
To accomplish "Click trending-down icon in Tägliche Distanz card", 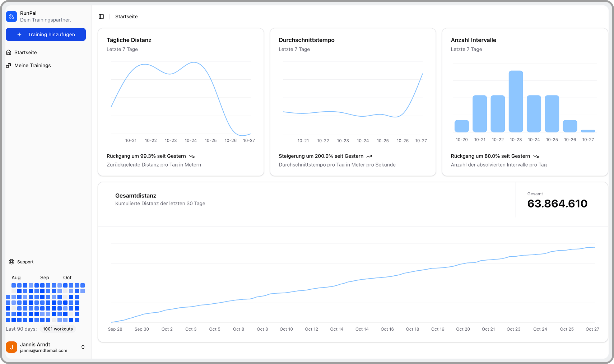I will pos(192,156).
